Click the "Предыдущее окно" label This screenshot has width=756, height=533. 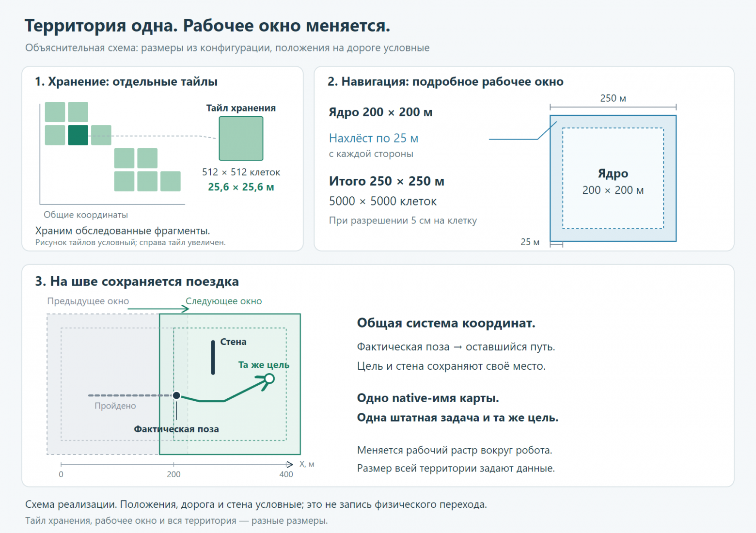tap(88, 301)
